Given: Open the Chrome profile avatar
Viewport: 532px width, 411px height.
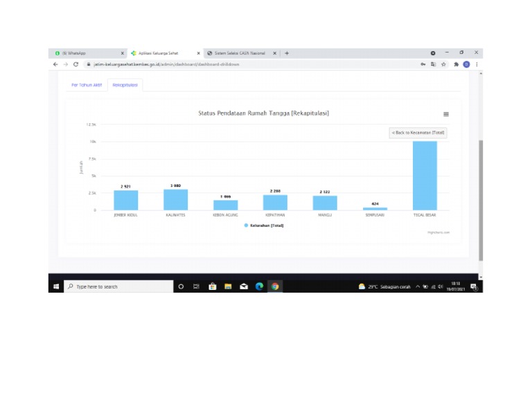Looking at the screenshot, I should pos(466,64).
